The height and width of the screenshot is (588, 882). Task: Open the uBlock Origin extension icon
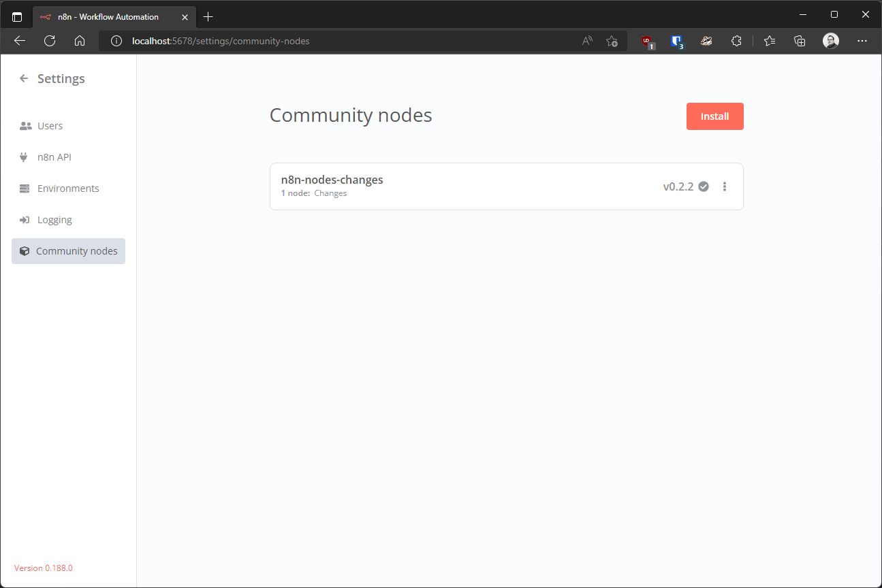(647, 41)
